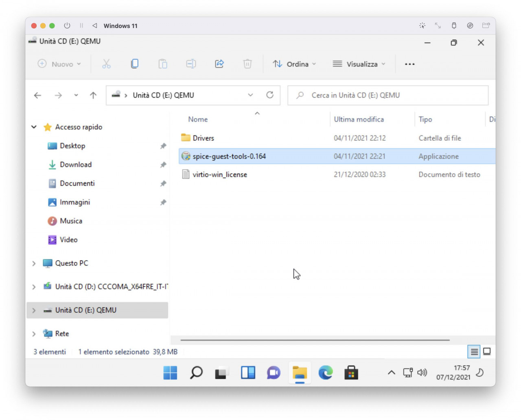
Task: Select Desktop in quick access
Action: coord(72,146)
